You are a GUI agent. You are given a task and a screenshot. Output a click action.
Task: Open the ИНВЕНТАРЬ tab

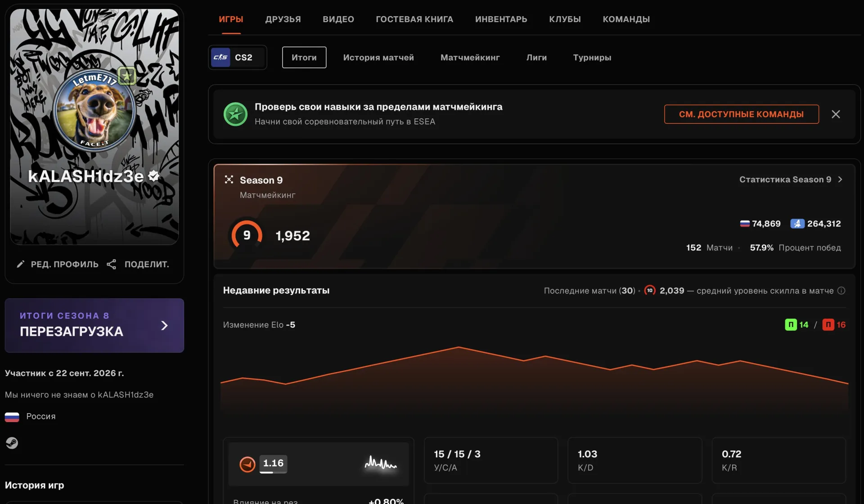(x=501, y=19)
